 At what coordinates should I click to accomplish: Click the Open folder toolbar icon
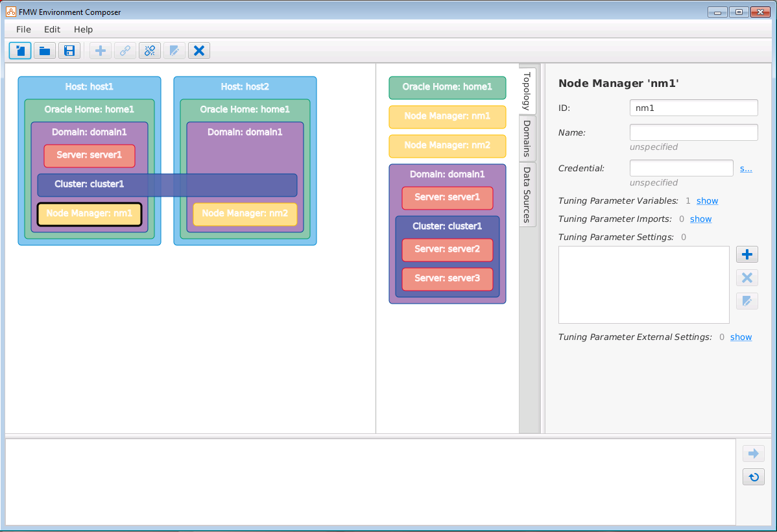45,51
